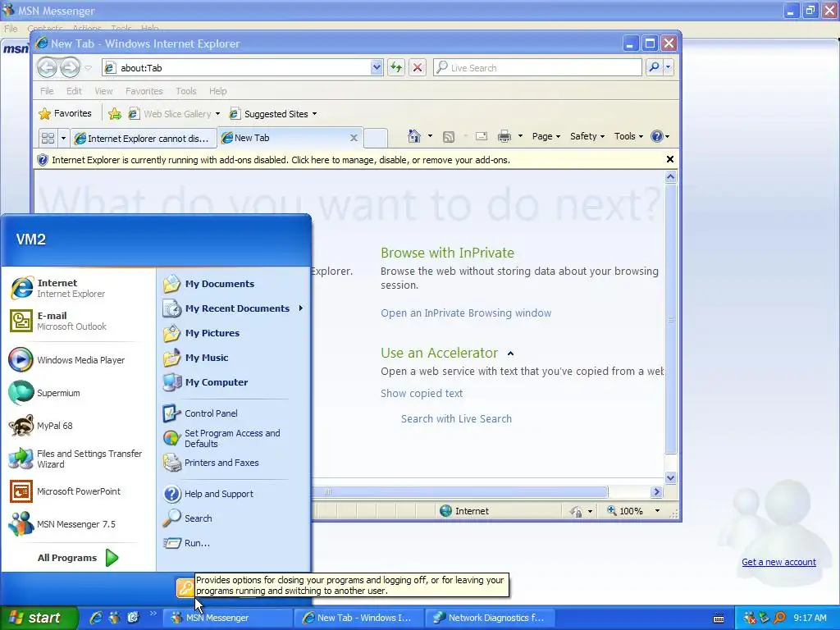Click IE horizontal scrollbar thumb
Screen dimensions: 840x630
tap(459, 492)
